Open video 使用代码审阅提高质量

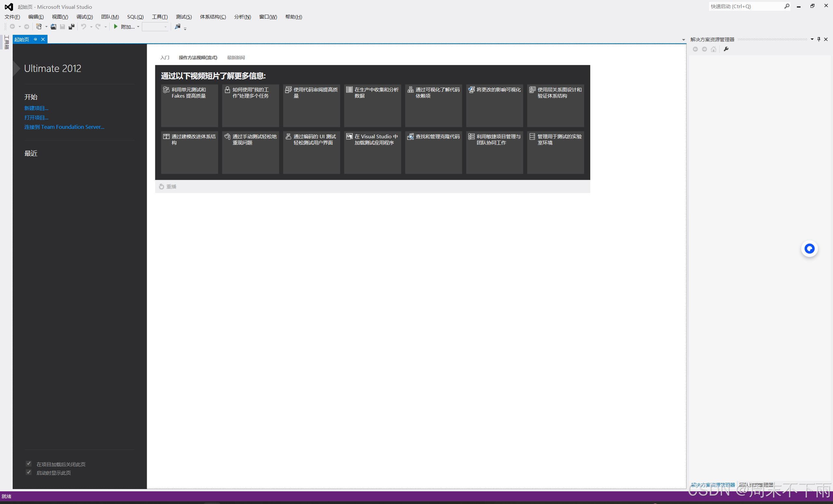click(311, 106)
